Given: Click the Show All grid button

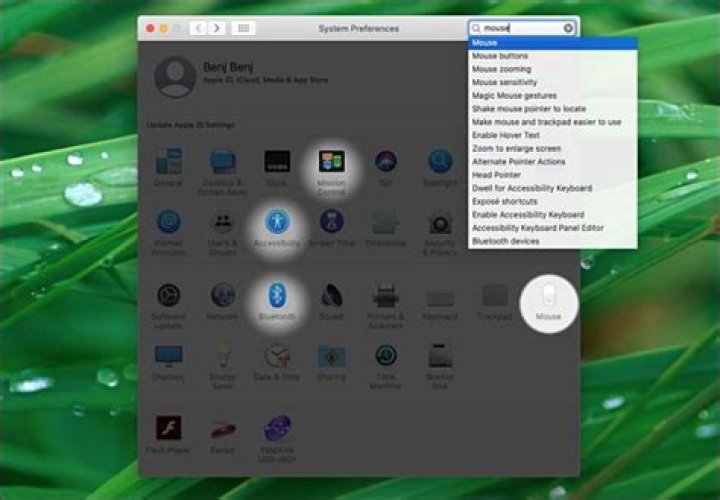Looking at the screenshot, I should [243, 28].
